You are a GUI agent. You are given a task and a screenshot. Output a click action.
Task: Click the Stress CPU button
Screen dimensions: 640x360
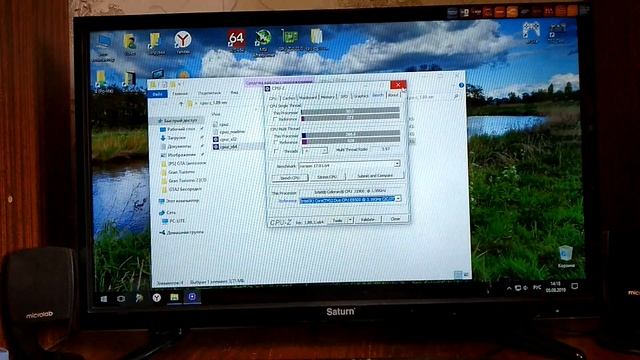[327, 177]
